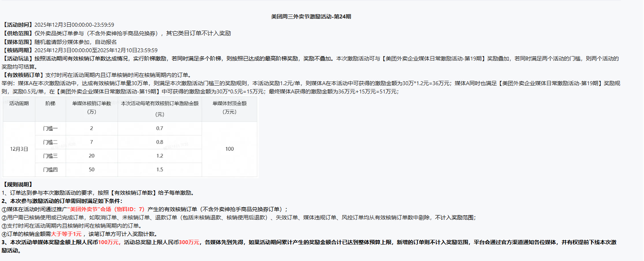The width and height of the screenshot is (644, 261).
Task: Click the 【核销周期】 label
Action: click(18, 50)
